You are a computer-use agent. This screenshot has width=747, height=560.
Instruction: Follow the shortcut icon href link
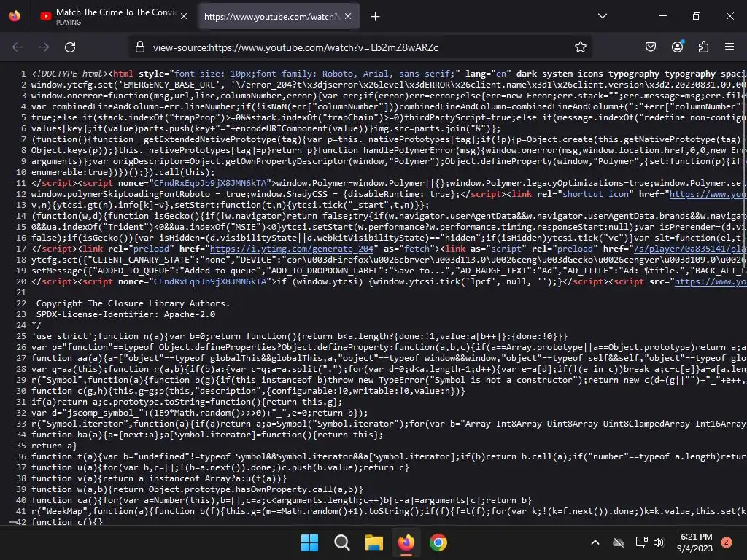coord(706,194)
